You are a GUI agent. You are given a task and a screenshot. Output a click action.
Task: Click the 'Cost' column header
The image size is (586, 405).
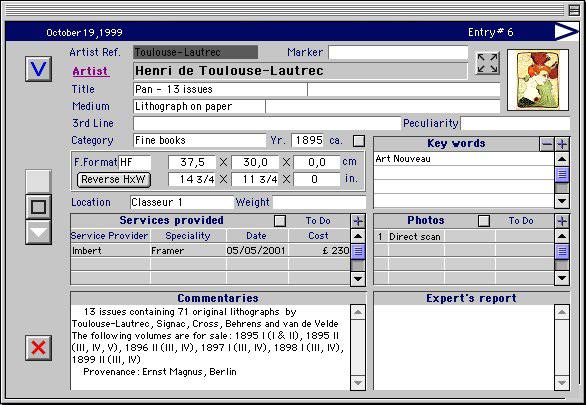pos(318,236)
